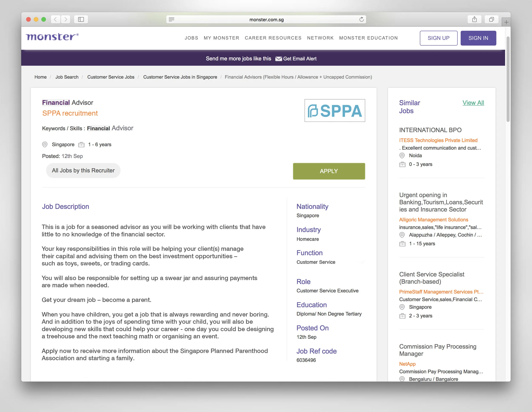Click the SIGN UP button

click(438, 38)
